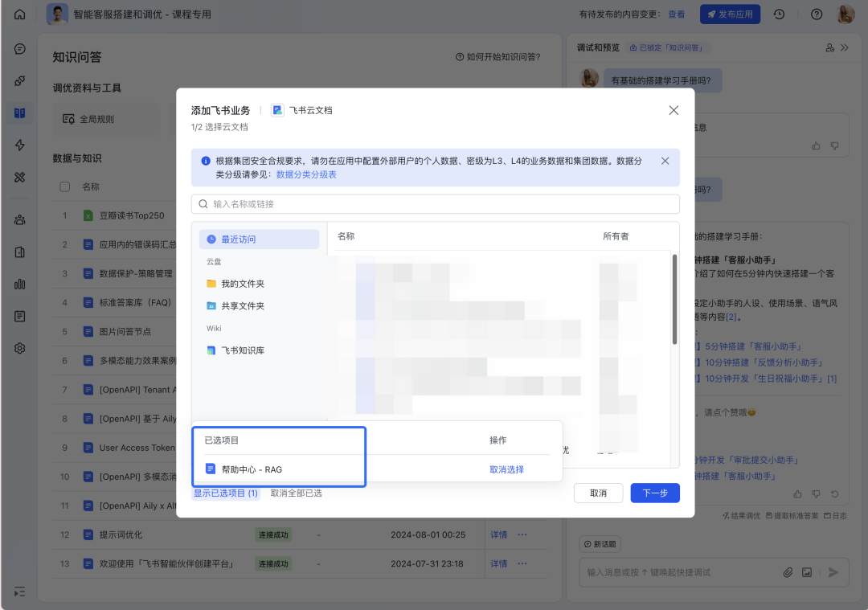The width and height of the screenshot is (868, 610).
Task: Focus the 输入名称或链接 search field
Action: point(435,204)
